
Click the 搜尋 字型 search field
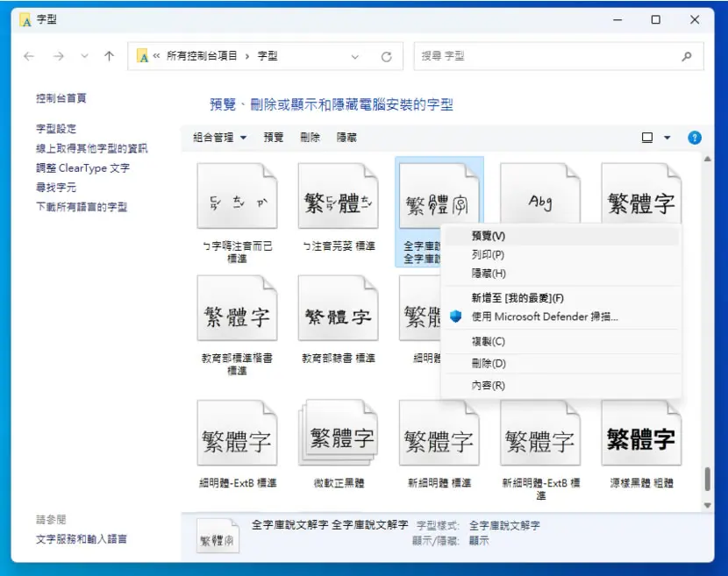pos(548,57)
